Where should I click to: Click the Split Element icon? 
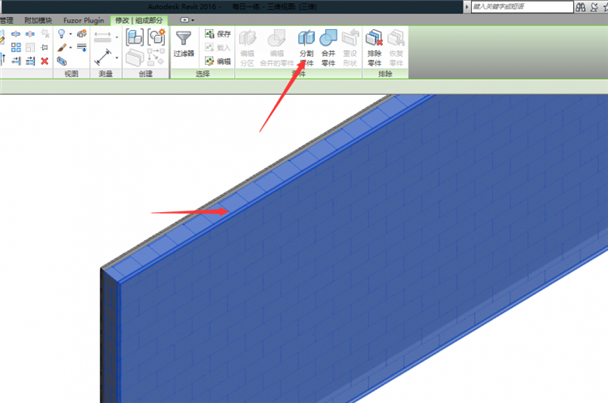pyautogui.click(x=16, y=34)
